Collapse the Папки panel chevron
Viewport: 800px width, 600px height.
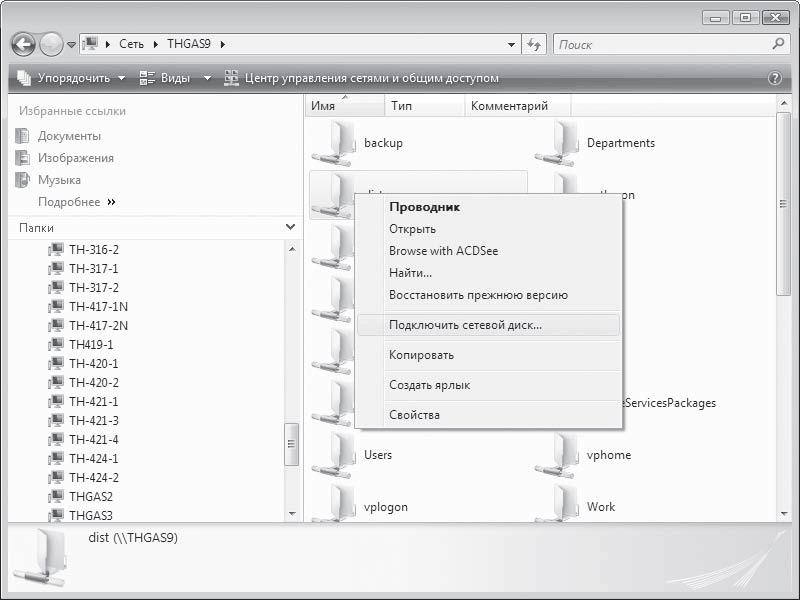pos(290,227)
